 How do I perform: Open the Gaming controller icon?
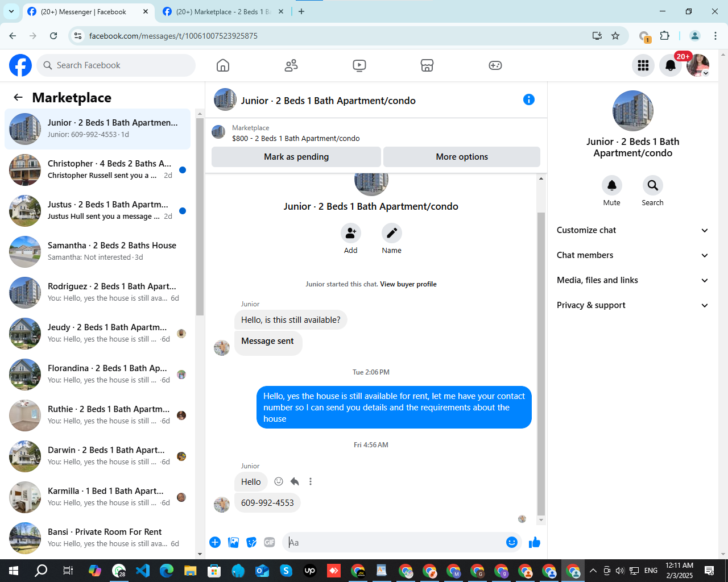tap(495, 65)
